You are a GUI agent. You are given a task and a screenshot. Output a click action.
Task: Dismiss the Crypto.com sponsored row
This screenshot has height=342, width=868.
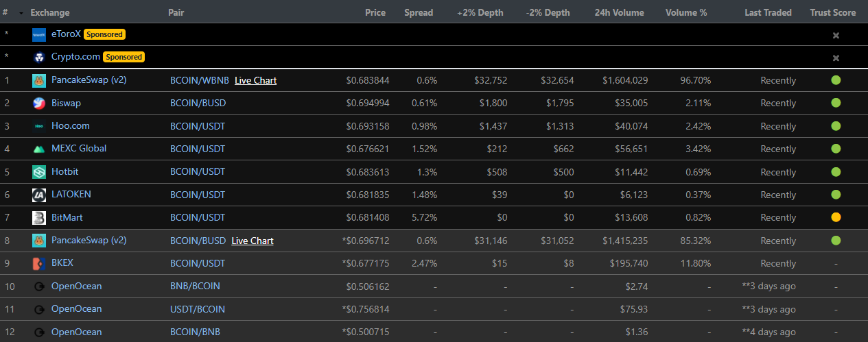pos(836,58)
